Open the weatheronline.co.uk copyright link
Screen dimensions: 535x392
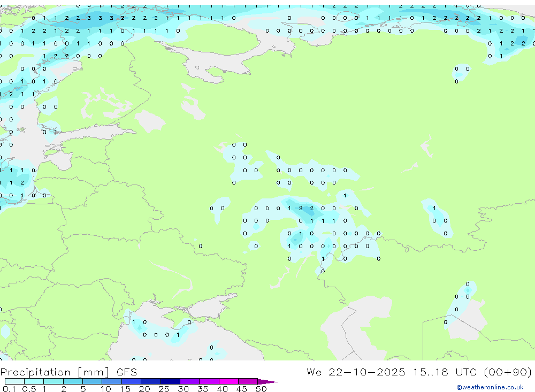tap(490, 387)
